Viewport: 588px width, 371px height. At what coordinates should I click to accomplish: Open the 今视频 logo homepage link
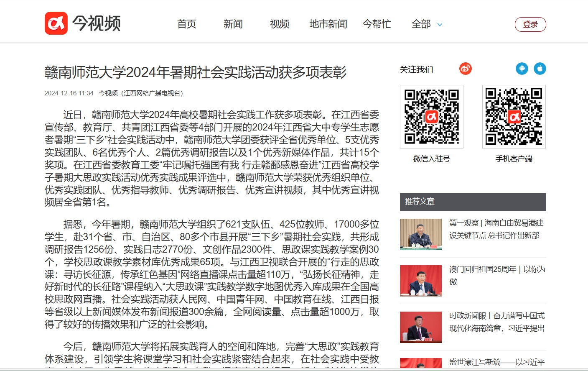83,23
